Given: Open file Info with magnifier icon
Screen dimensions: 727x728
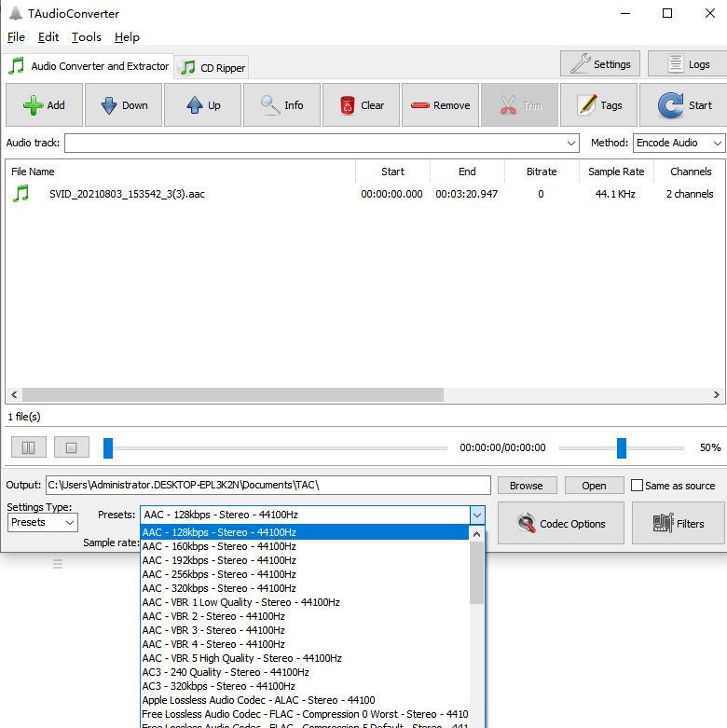Looking at the screenshot, I should tap(281, 105).
